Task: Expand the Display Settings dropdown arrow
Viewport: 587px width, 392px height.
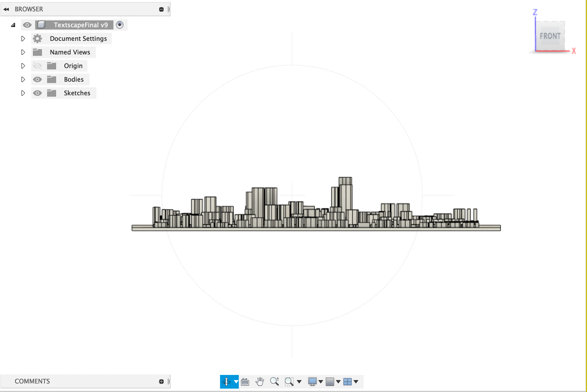Action: pyautogui.click(x=321, y=382)
